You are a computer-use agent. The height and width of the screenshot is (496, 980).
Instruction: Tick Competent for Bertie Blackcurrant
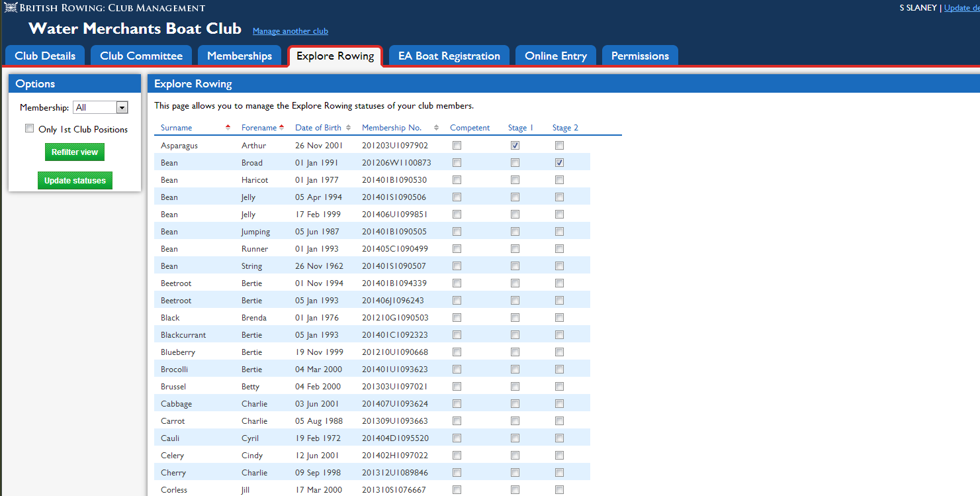[457, 334]
